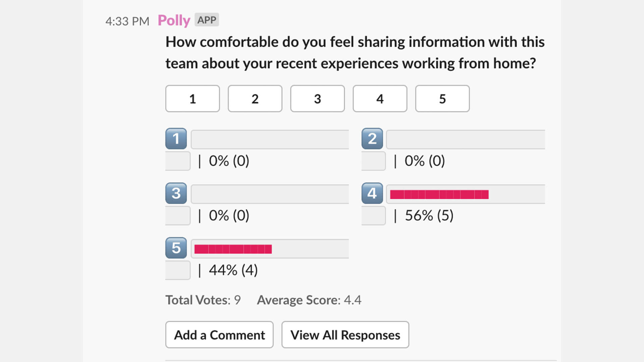Toggle response bar for rating 2
The height and width of the screenshot is (362, 644).
(x=464, y=138)
